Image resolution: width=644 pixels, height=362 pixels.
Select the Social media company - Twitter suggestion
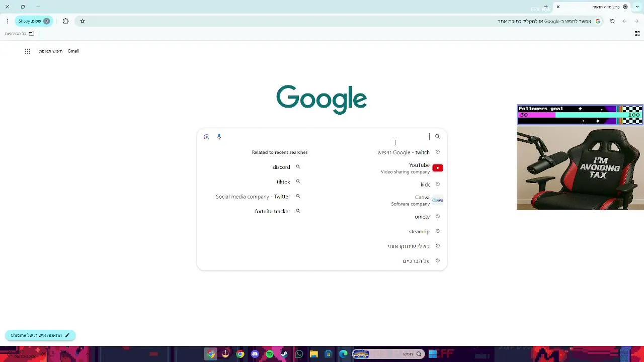pyautogui.click(x=253, y=197)
